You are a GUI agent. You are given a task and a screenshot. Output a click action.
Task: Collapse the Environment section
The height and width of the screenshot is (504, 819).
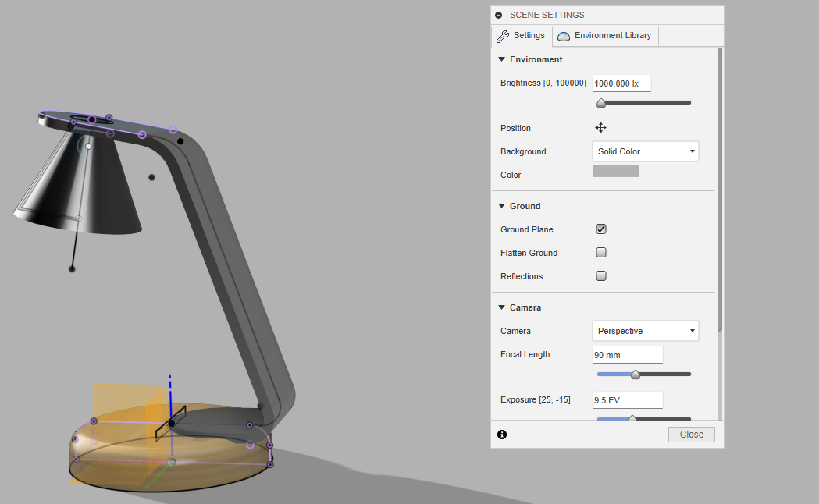click(502, 59)
